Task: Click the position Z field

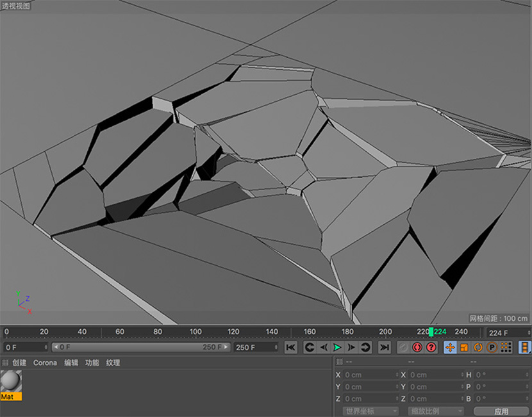Action: (x=370, y=398)
